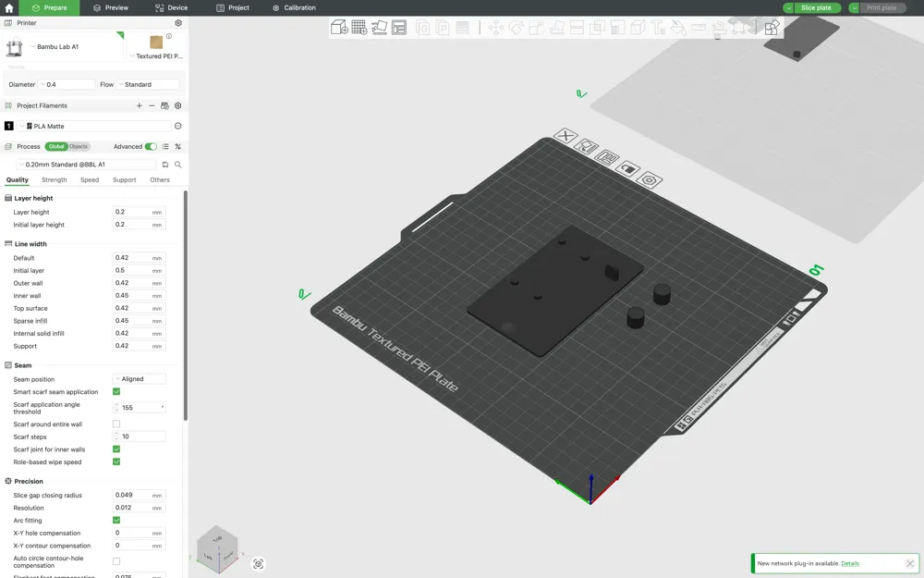Click the plate lock icon
The width and height of the screenshot is (924, 578).
[x=628, y=168]
